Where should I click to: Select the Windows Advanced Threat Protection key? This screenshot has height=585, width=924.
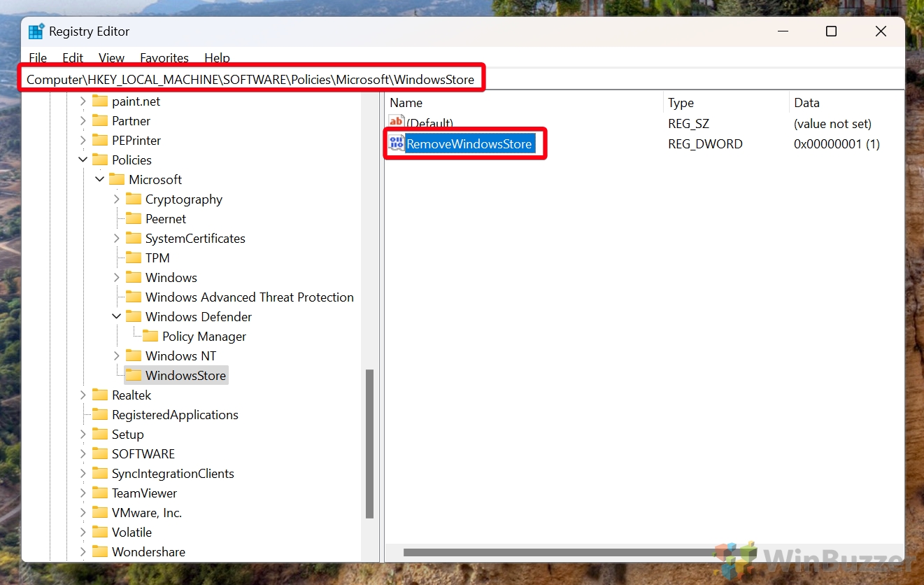[x=250, y=297]
